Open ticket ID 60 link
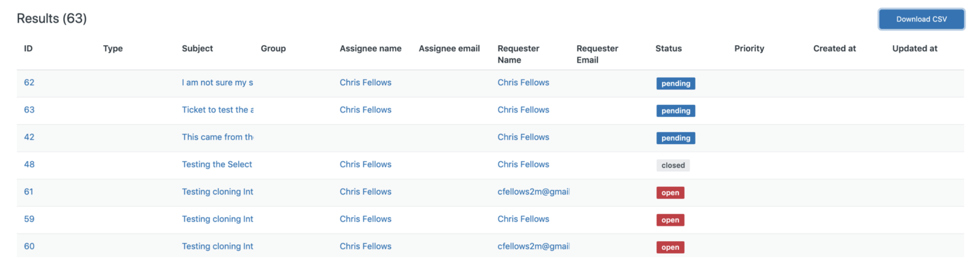 pos(29,246)
